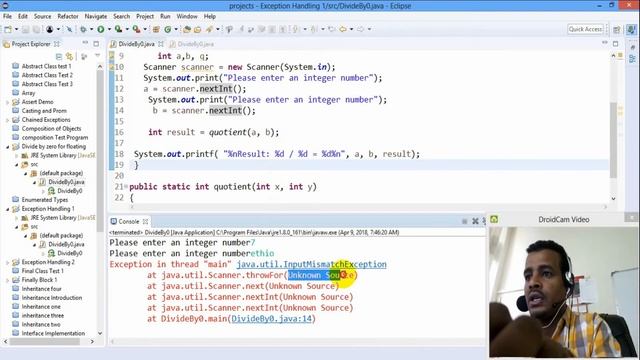Screen dimensions: 640x360
Task: Open the Run button dropdown arrow
Action: [x=109, y=29]
